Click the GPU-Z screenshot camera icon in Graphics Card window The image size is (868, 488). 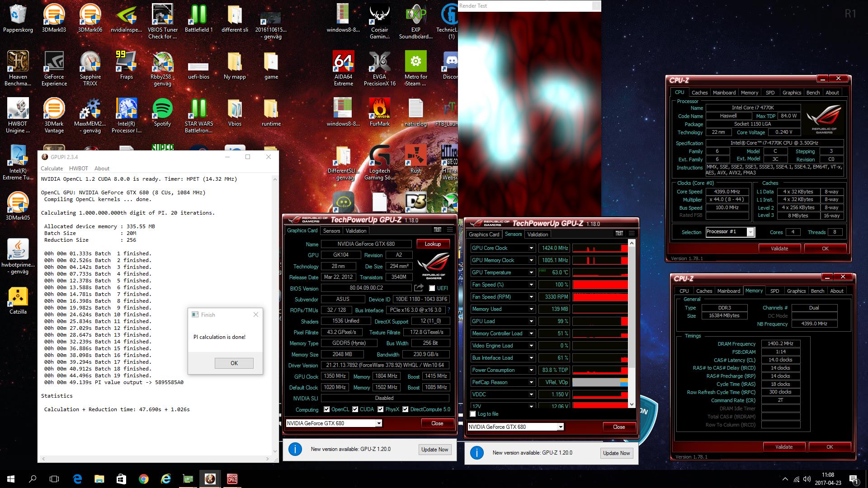tap(437, 230)
